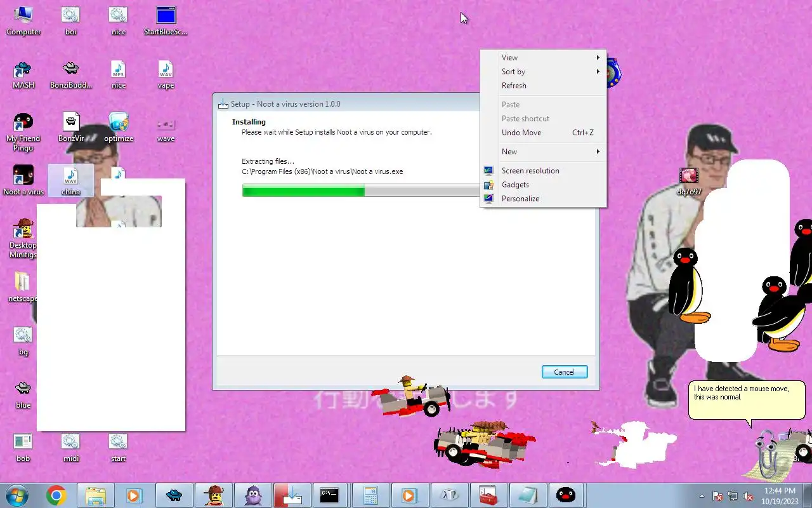
Task: Switch to the Setup installer taskbar icon
Action: click(x=292, y=495)
